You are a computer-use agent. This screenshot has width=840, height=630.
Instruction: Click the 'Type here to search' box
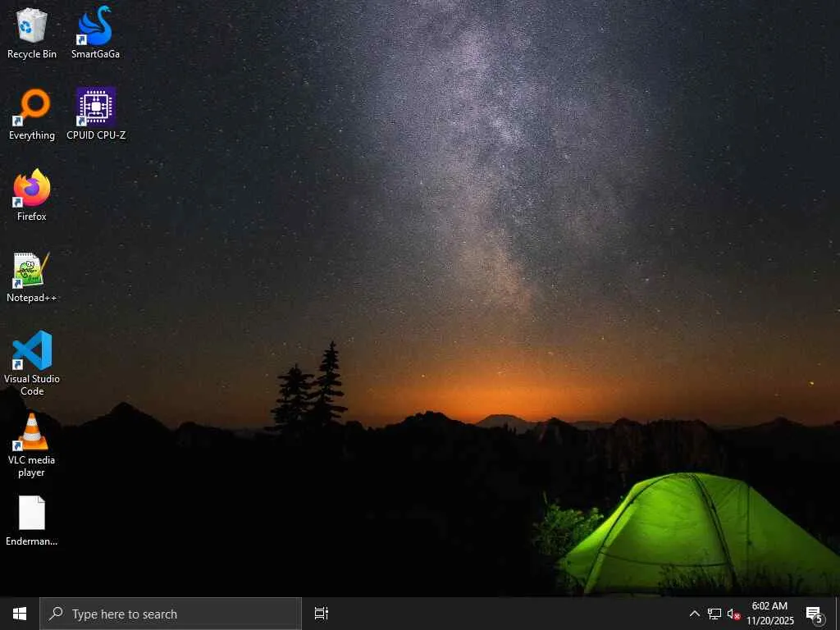click(x=171, y=614)
